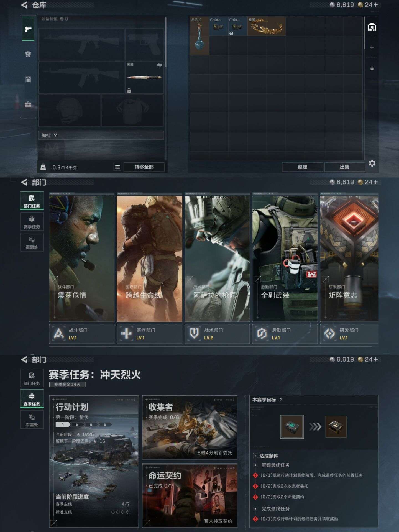Open the 战术部门 LV.2 level bar
The image size is (399, 532).
[x=217, y=334]
